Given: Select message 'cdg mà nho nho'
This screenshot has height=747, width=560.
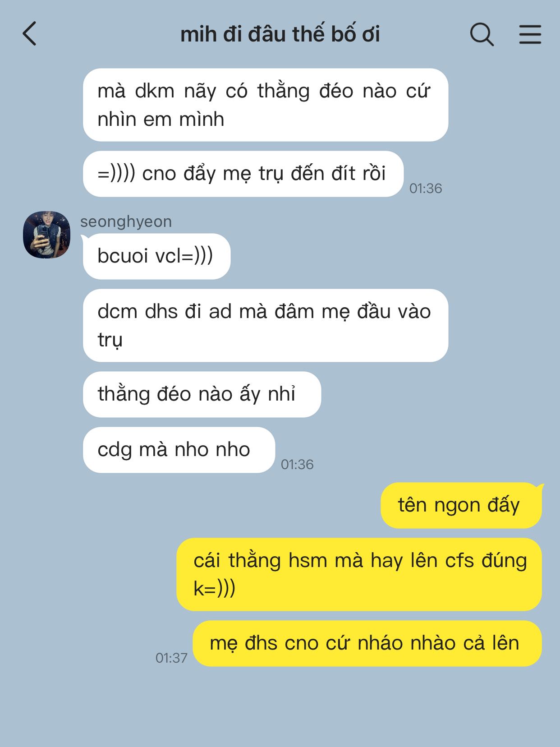Looking at the screenshot, I should [x=179, y=450].
